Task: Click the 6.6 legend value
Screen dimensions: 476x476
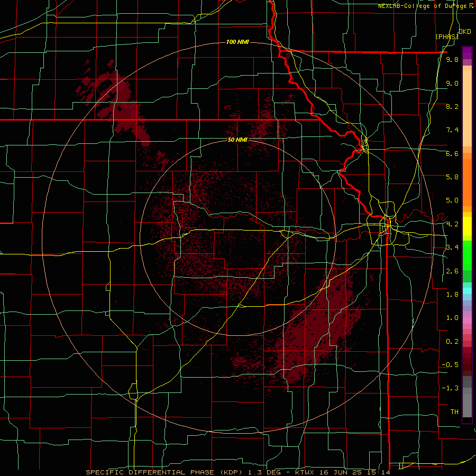Action: click(x=452, y=153)
